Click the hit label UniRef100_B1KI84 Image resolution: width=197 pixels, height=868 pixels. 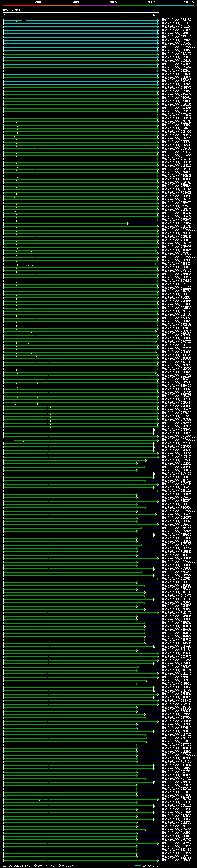click(x=177, y=650)
